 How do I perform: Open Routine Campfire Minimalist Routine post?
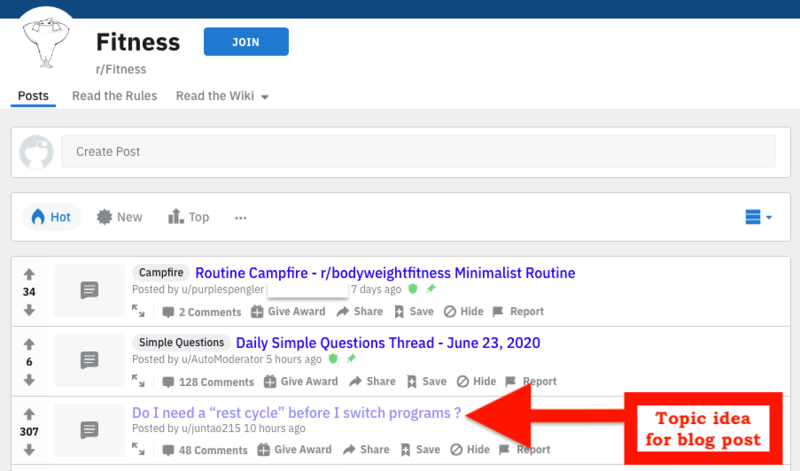point(385,273)
